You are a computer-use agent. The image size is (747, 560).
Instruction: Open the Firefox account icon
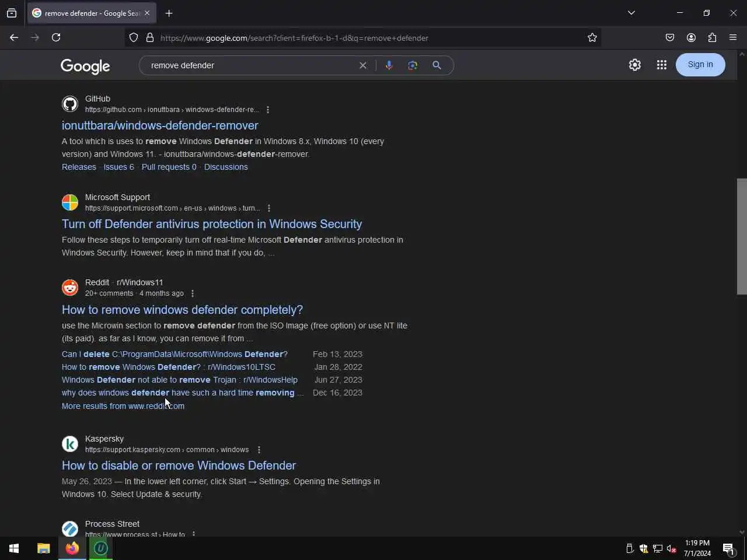pyautogui.click(x=691, y=37)
